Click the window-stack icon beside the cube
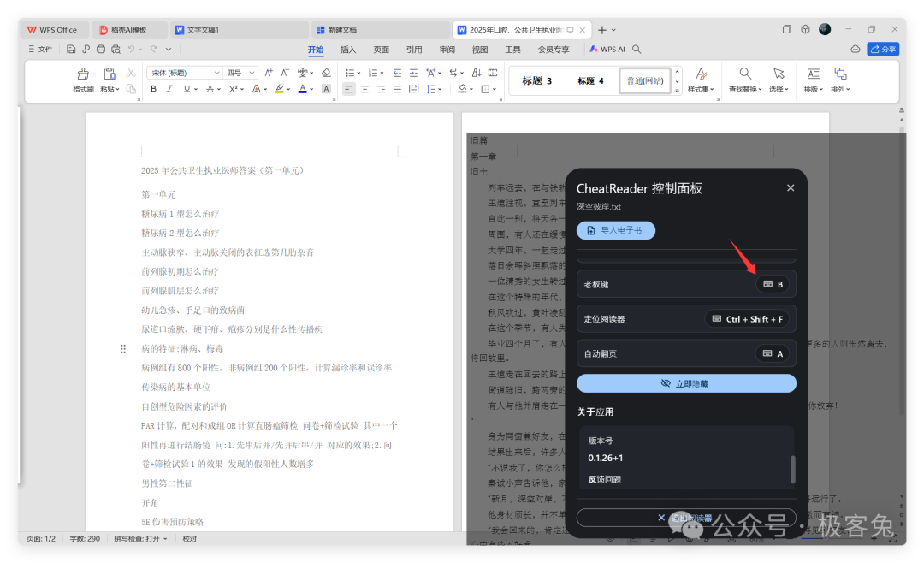This screenshot has height=563, width=924. click(x=787, y=29)
